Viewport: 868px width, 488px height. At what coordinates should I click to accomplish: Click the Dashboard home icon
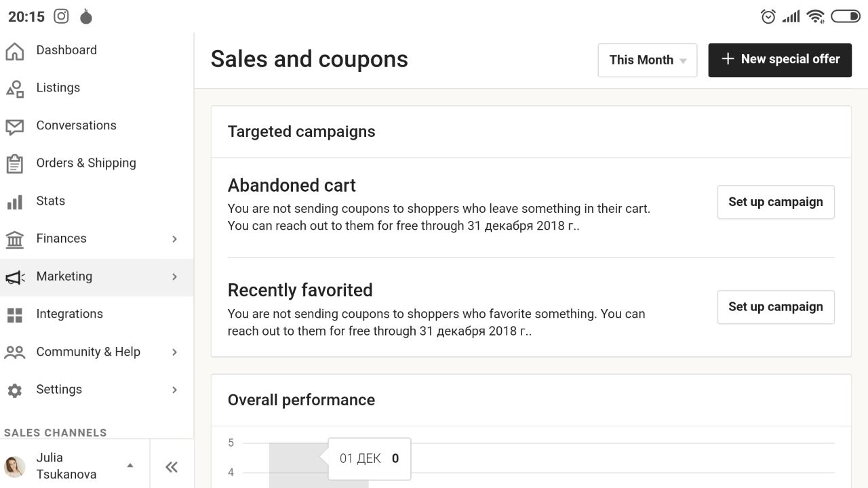[14, 51]
